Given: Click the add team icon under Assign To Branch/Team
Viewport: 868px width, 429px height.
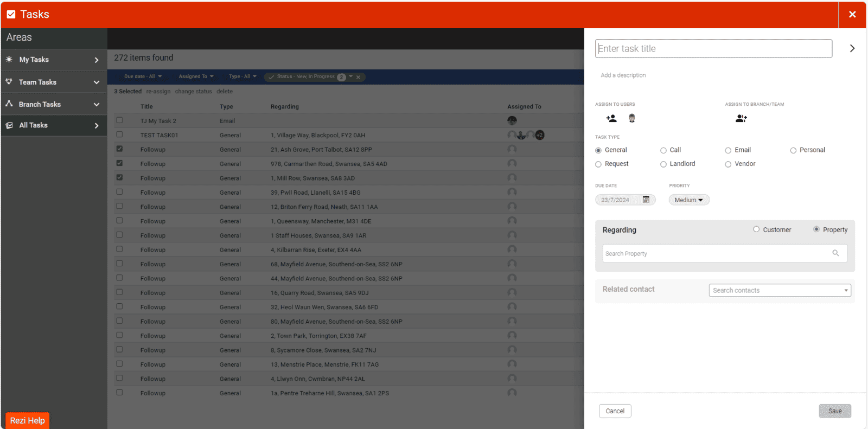Looking at the screenshot, I should (742, 118).
